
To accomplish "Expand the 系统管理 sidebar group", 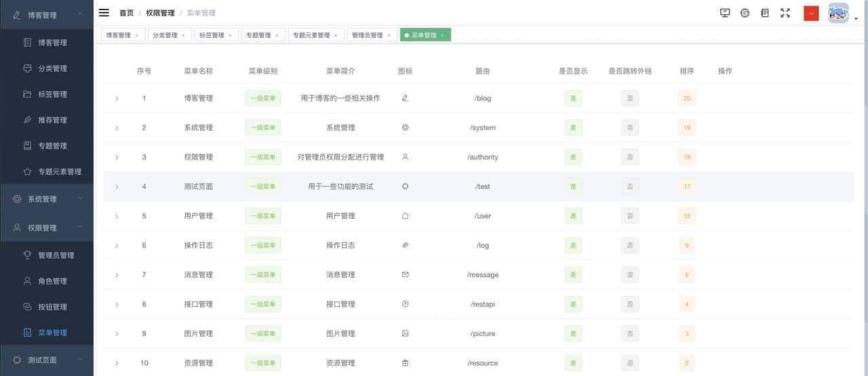I will click(47, 199).
